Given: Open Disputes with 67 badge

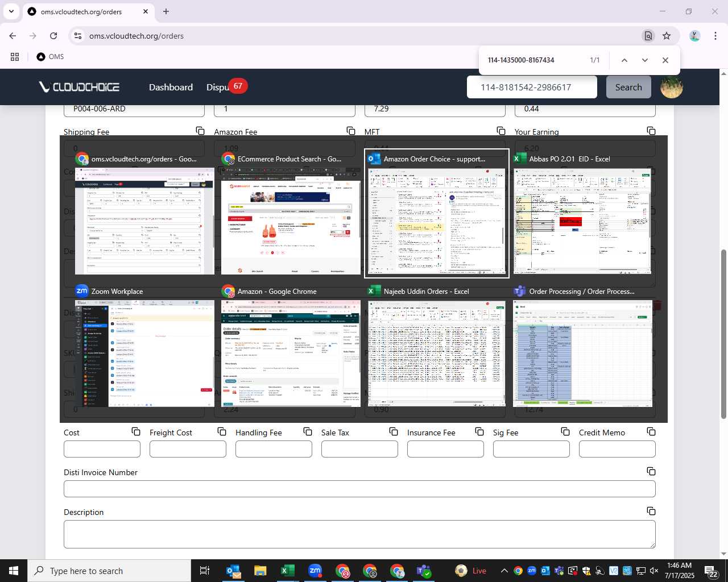Looking at the screenshot, I should tap(226, 87).
